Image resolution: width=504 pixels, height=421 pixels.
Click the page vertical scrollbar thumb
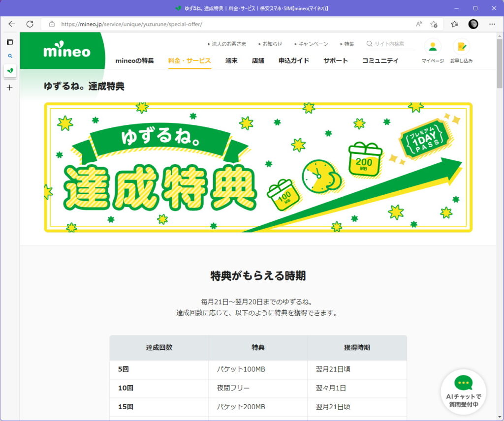[x=500, y=63]
